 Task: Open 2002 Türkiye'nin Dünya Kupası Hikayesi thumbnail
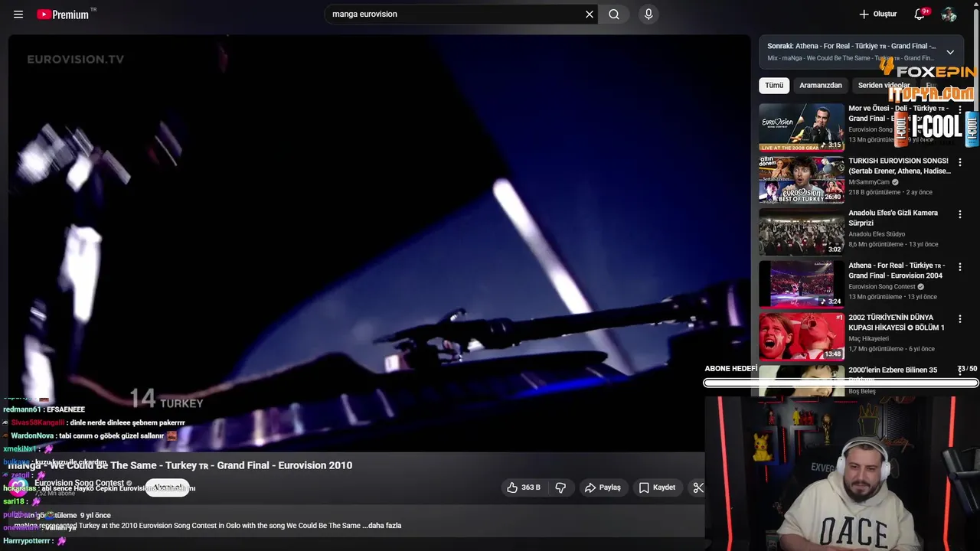[x=802, y=336]
